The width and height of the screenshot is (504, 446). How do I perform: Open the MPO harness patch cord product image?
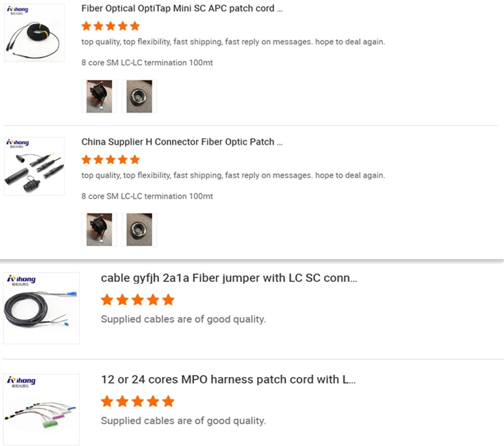coord(41,410)
